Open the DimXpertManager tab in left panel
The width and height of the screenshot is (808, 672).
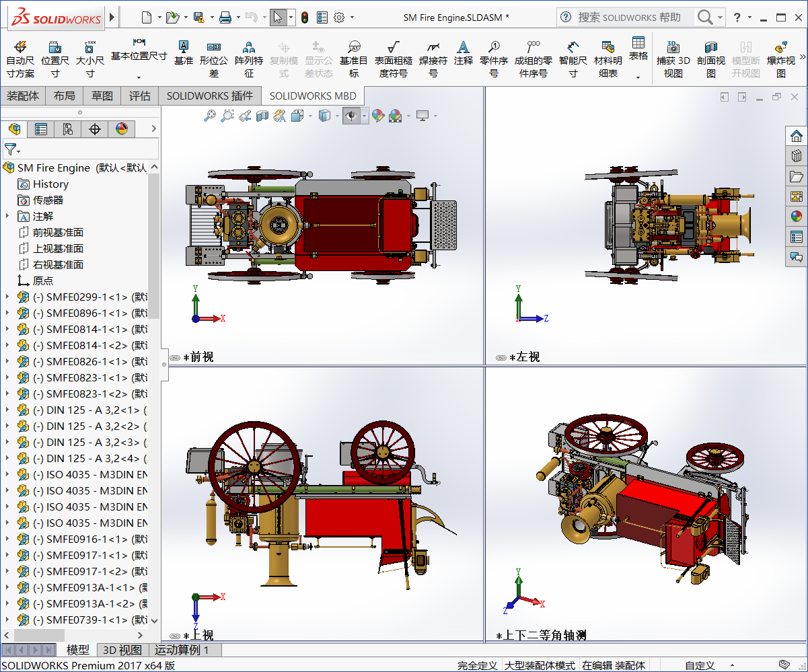tap(95, 129)
